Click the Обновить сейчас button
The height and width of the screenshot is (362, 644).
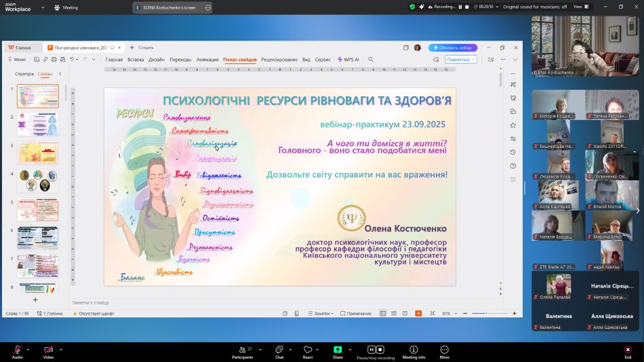point(453,47)
